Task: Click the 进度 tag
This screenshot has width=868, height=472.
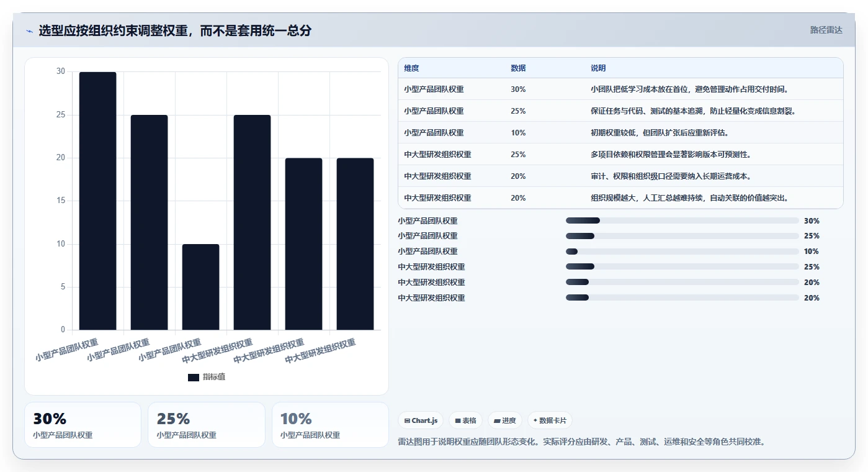Action: [505, 420]
